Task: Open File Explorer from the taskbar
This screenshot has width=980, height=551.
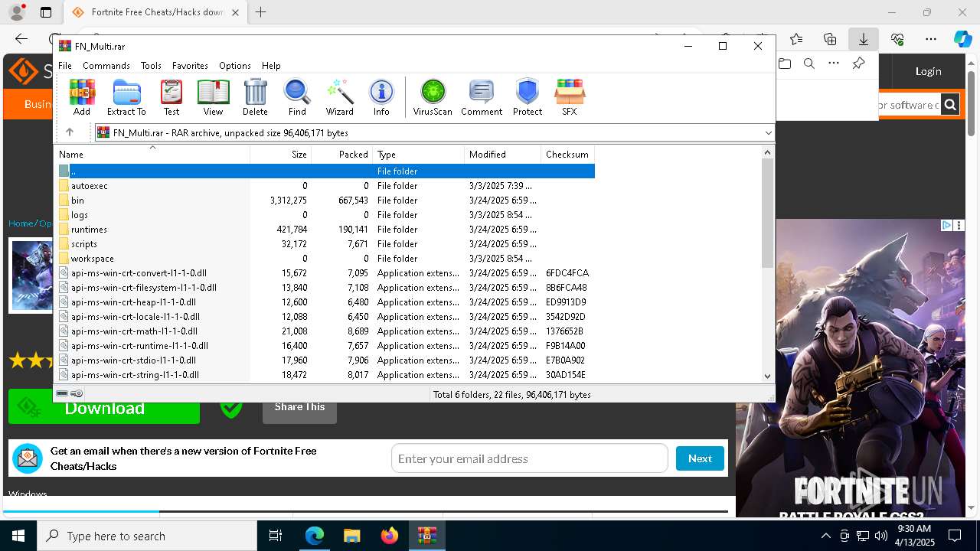Action: (352, 536)
